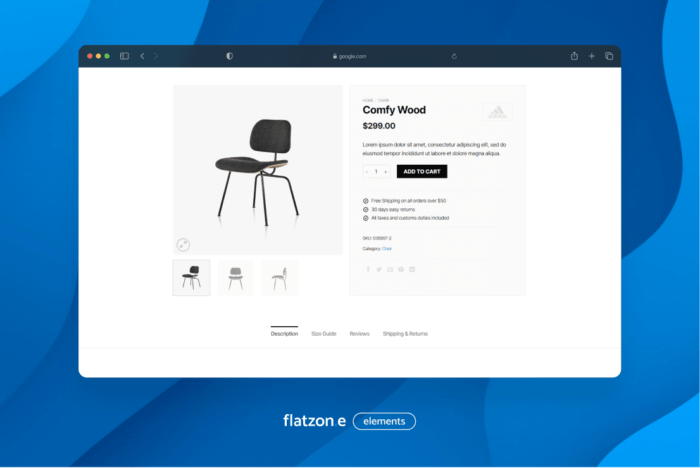This screenshot has width=700, height=468.
Task: Select the side-view chair thumbnail
Action: tap(280, 277)
